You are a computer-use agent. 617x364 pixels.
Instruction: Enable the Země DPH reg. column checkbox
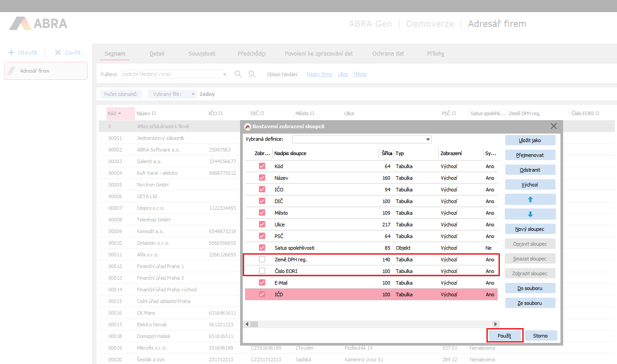click(262, 260)
